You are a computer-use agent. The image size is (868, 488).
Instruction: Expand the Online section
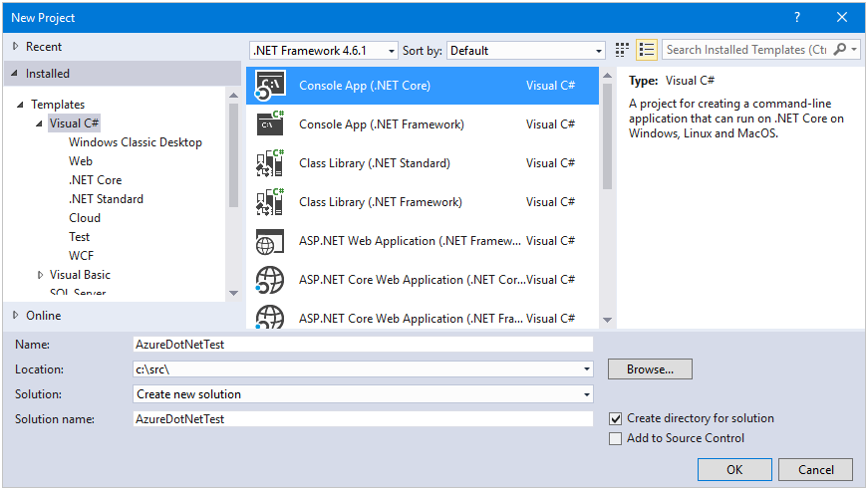click(16, 315)
